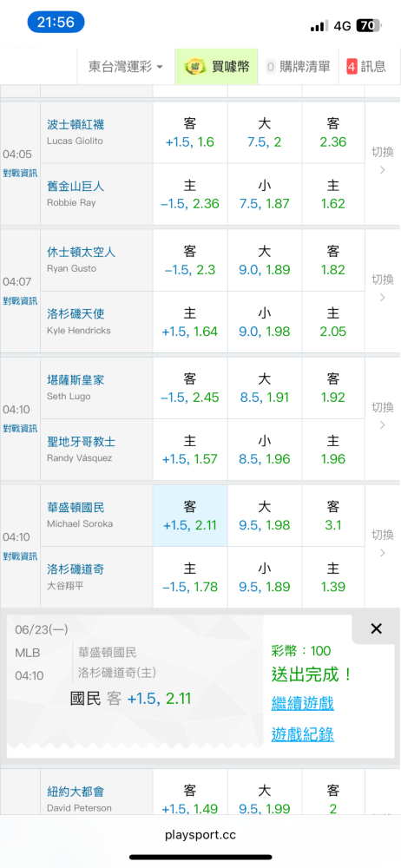401x868 pixels.
Task: Select 客 1.82 moneyline Astros
Action: coord(333,260)
